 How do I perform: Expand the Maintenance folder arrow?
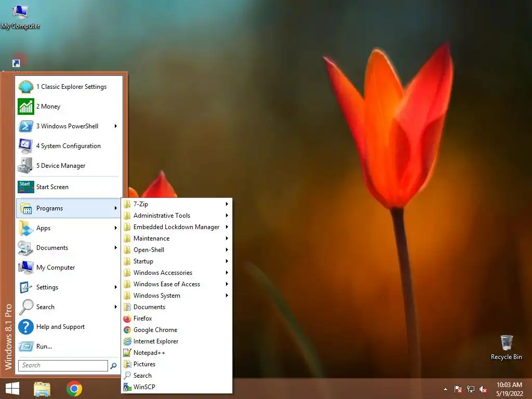(x=227, y=238)
